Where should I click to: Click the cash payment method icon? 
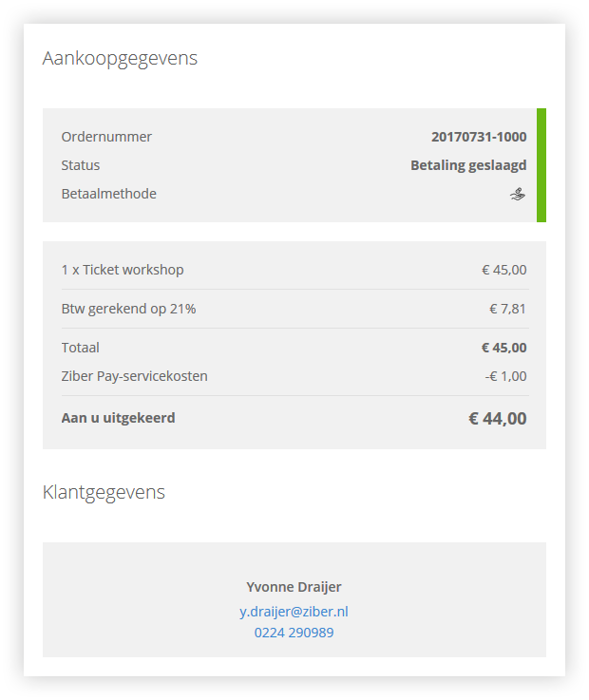[x=518, y=194]
